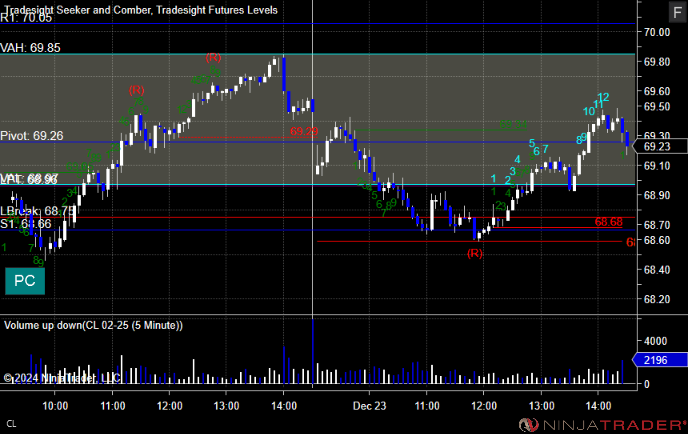Click the teal PC button
The height and width of the screenshot is (434, 688).
click(25, 281)
